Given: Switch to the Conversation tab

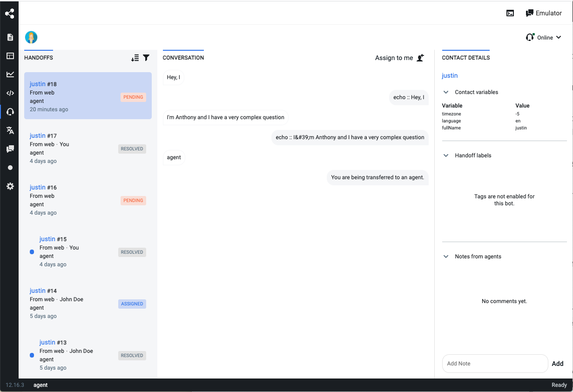Looking at the screenshot, I should [183, 57].
